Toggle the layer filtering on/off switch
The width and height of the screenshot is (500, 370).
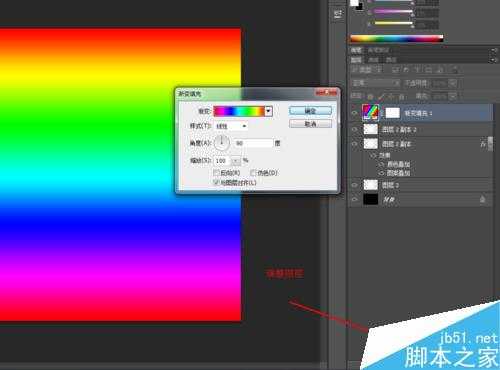[x=455, y=70]
